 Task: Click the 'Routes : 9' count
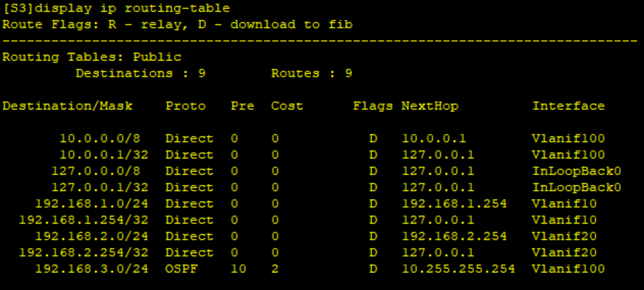[312, 73]
